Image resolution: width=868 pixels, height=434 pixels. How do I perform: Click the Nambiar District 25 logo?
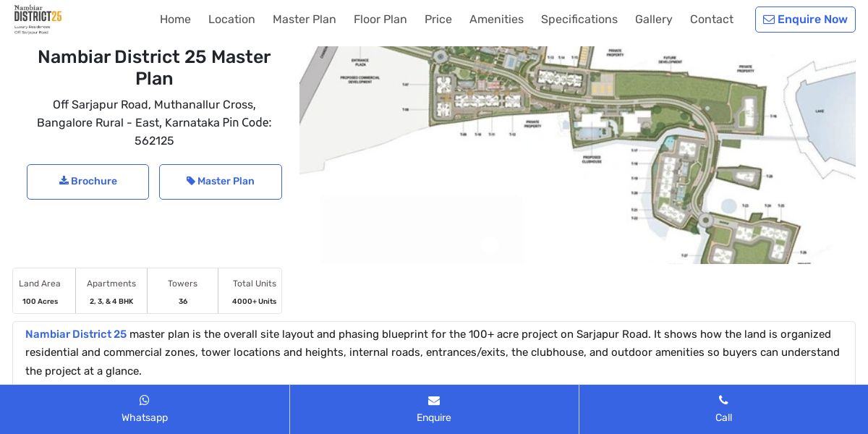point(38,20)
